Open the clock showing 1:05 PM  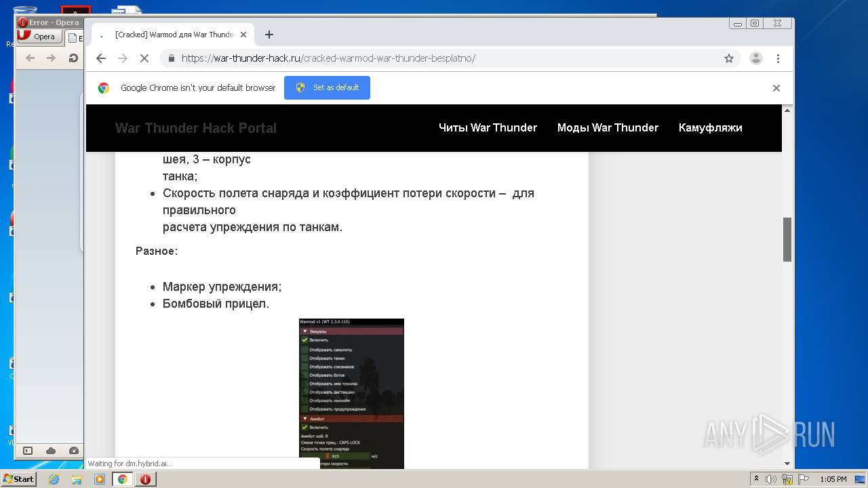tap(833, 479)
